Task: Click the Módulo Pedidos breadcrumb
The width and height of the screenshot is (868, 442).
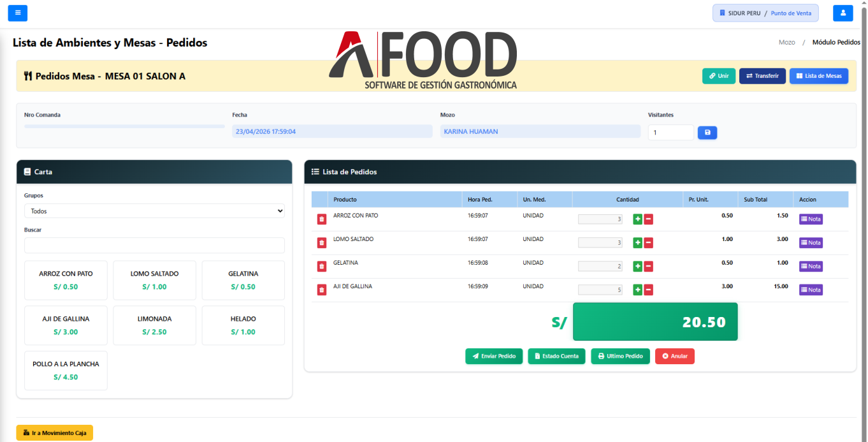Action: (836, 42)
